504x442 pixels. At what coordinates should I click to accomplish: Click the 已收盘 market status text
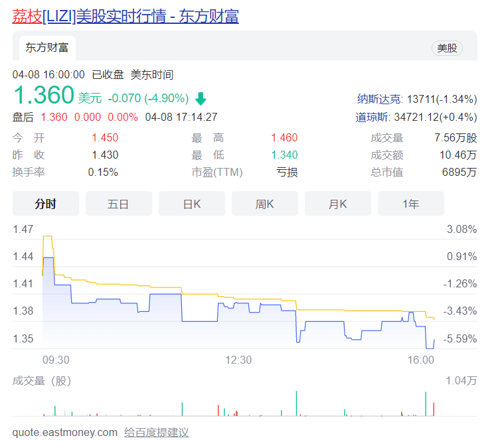click(108, 75)
